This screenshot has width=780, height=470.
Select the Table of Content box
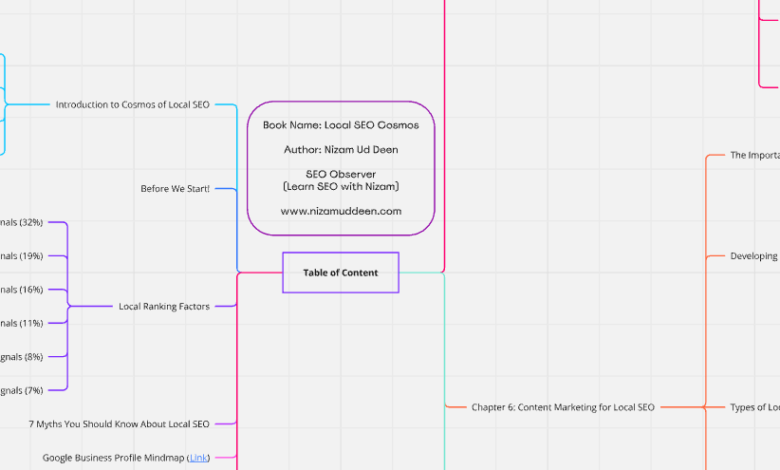tap(340, 272)
